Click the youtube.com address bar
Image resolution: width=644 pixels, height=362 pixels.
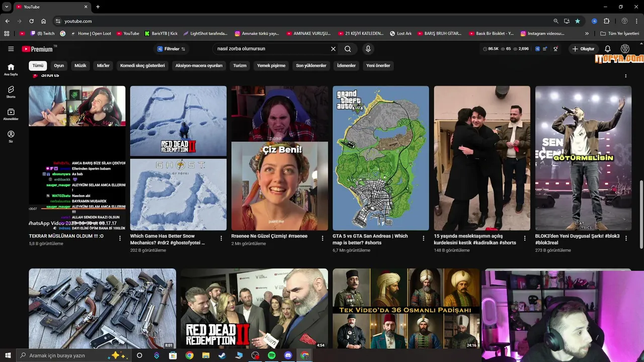pyautogui.click(x=302, y=21)
